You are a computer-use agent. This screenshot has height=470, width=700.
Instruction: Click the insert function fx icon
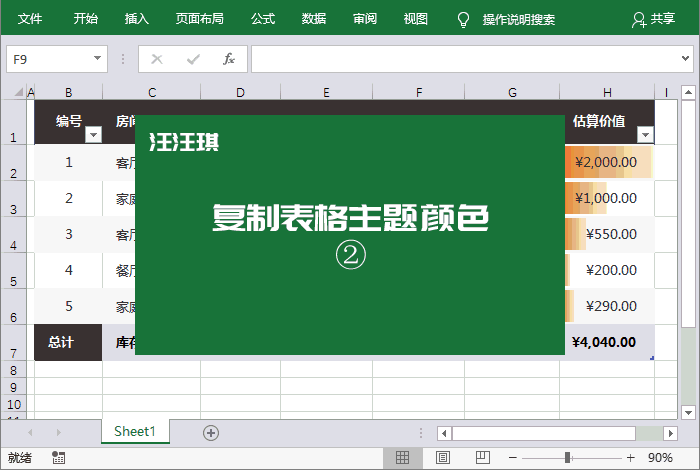coord(229,59)
